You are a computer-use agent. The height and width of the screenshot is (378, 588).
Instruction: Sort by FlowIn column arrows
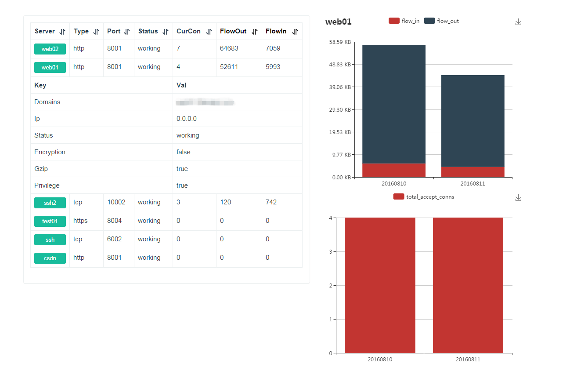point(295,32)
